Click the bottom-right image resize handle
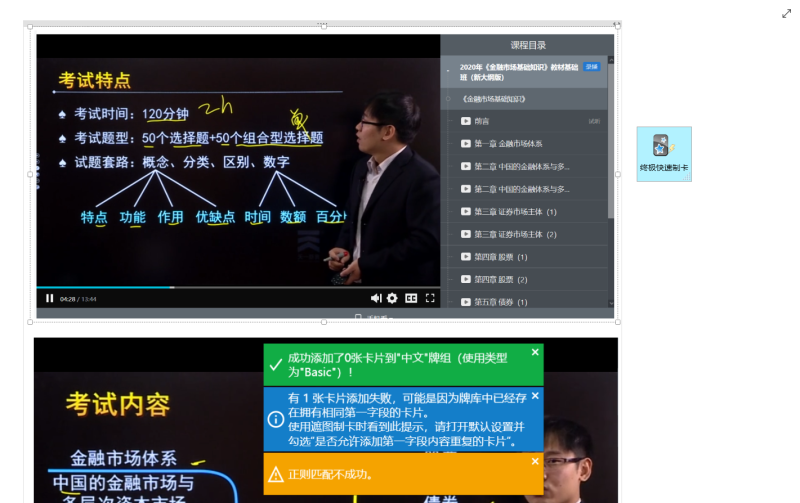The height and width of the screenshot is (503, 800). 618,322
